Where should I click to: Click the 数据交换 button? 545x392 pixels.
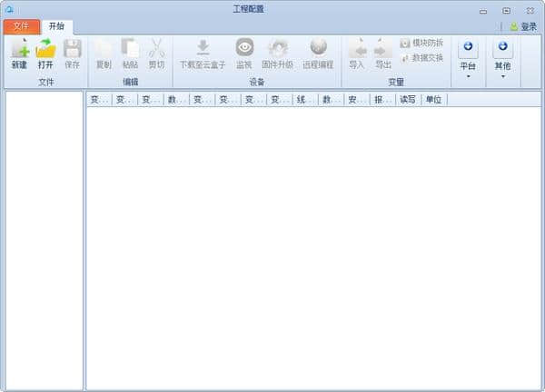(x=422, y=57)
